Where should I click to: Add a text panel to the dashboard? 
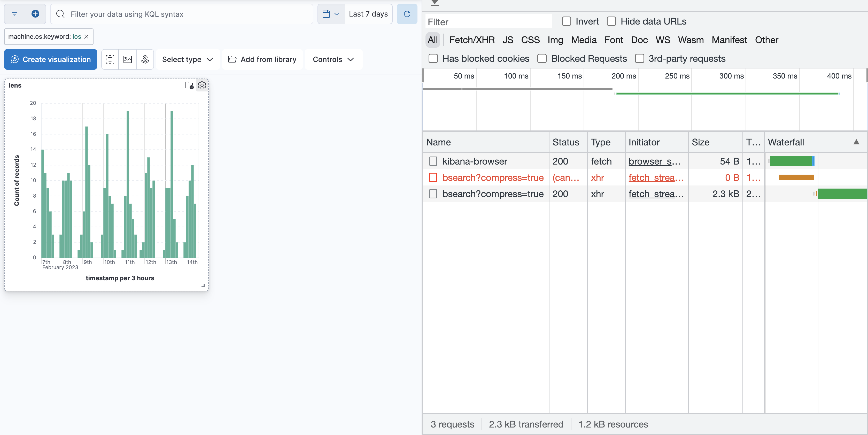[110, 59]
